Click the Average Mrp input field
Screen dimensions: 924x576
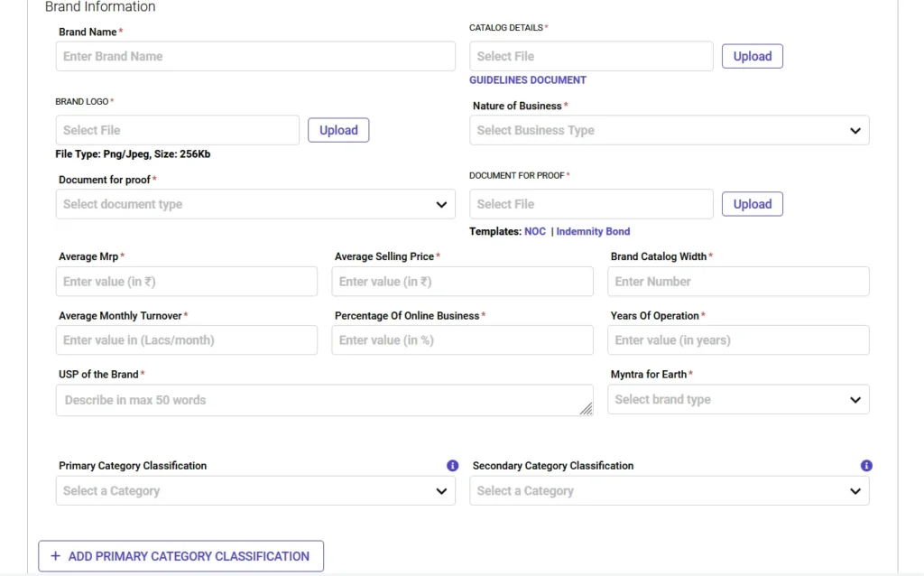(186, 282)
